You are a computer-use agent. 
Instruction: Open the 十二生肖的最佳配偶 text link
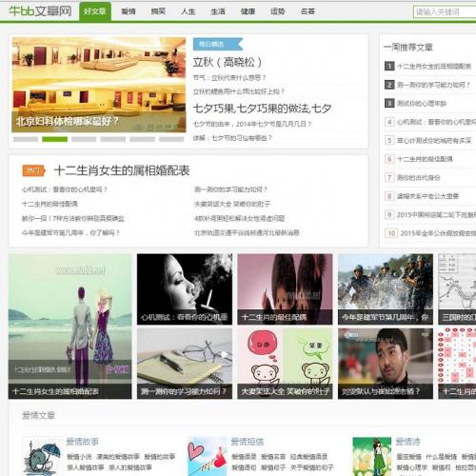tap(50, 204)
